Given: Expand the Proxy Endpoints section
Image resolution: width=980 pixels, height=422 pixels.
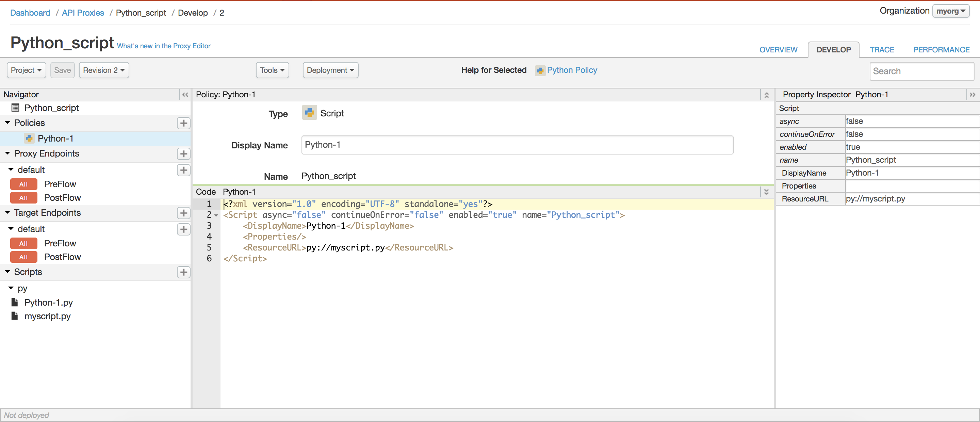Looking at the screenshot, I should (x=9, y=153).
